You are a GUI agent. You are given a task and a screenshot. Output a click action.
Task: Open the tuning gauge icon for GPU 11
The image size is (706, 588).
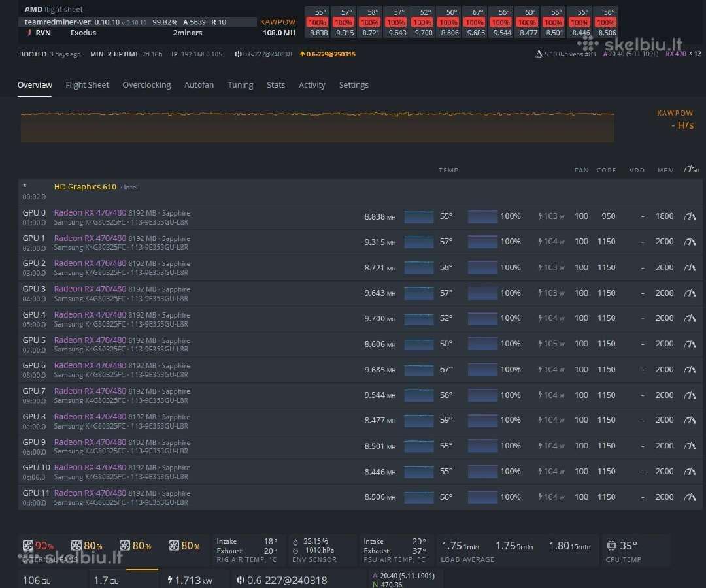coord(690,497)
